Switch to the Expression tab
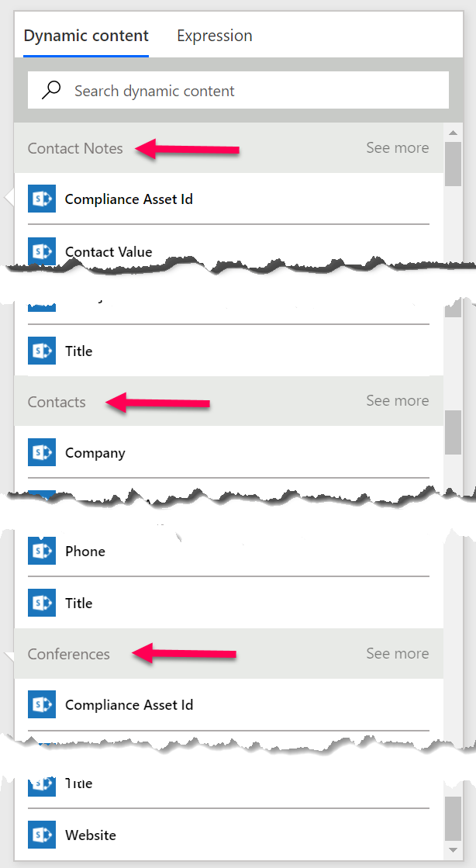Viewport: 476px width, 868px height. point(214,36)
